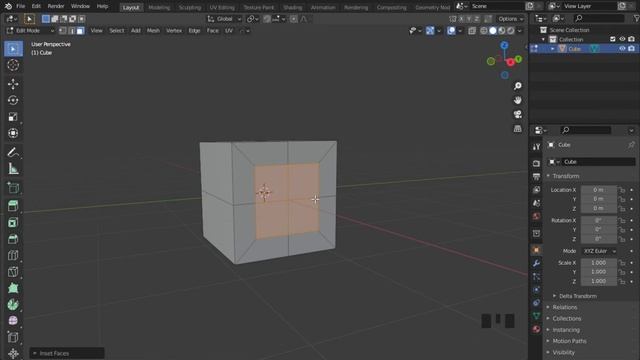The width and height of the screenshot is (640, 360).
Task: Toggle camera view icon in viewport
Action: 518,115
